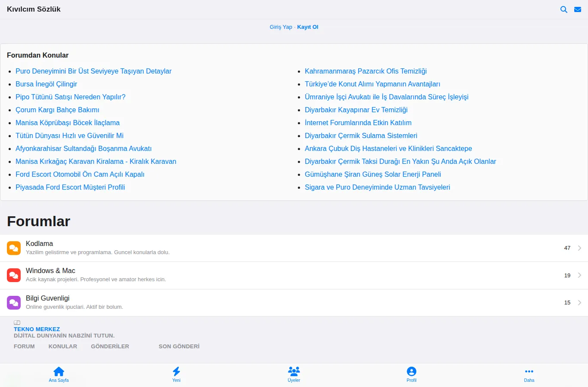Open the TEKNO MERKEZ category link
The height and width of the screenshot is (387, 588).
(37, 329)
